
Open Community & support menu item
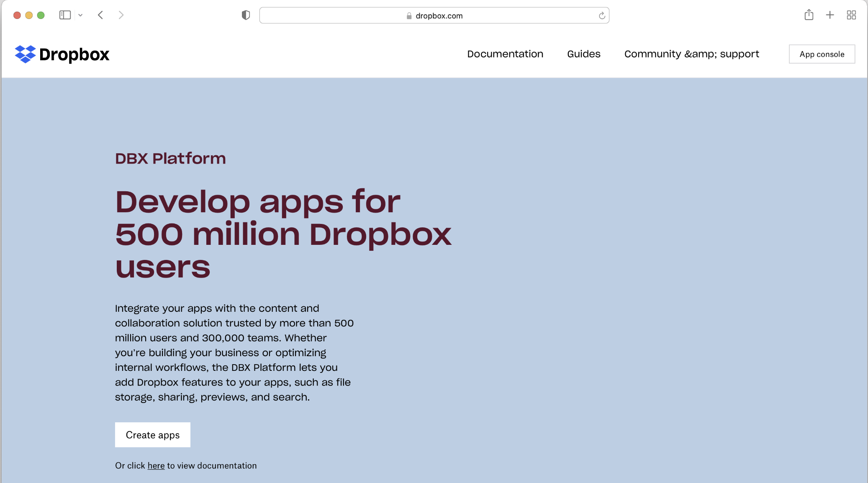point(691,54)
